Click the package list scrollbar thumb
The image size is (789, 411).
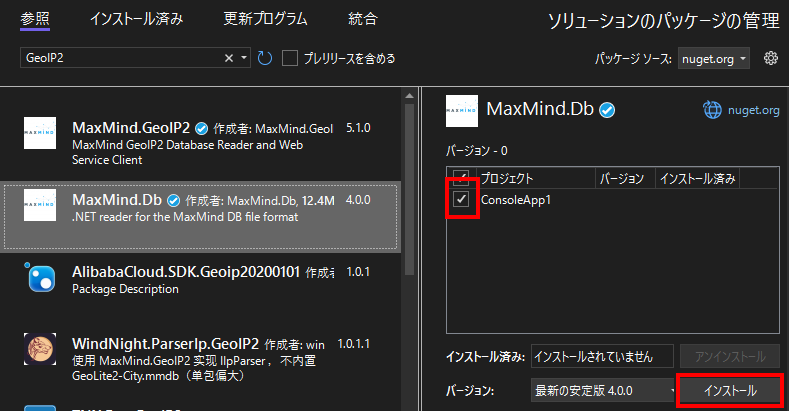(409, 189)
